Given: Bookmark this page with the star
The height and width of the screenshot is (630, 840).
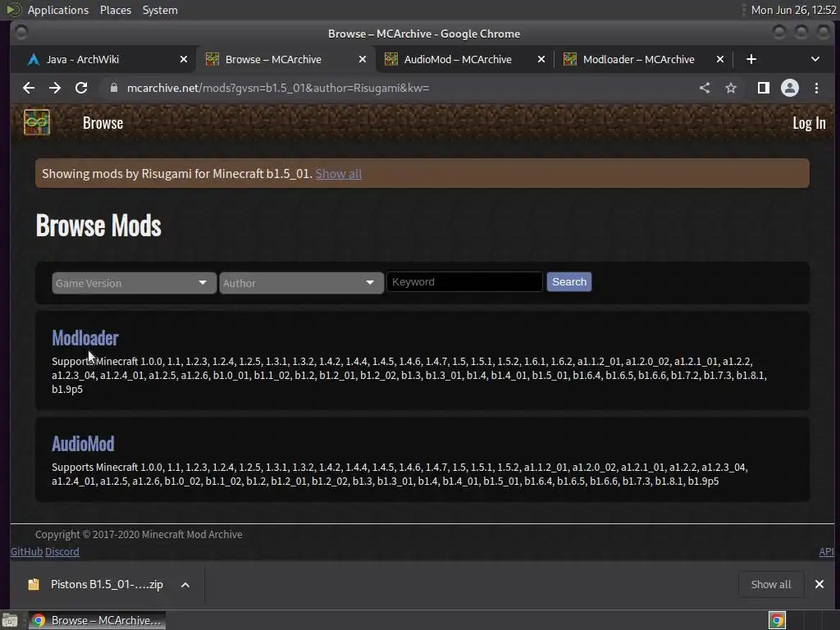Looking at the screenshot, I should click(x=731, y=88).
